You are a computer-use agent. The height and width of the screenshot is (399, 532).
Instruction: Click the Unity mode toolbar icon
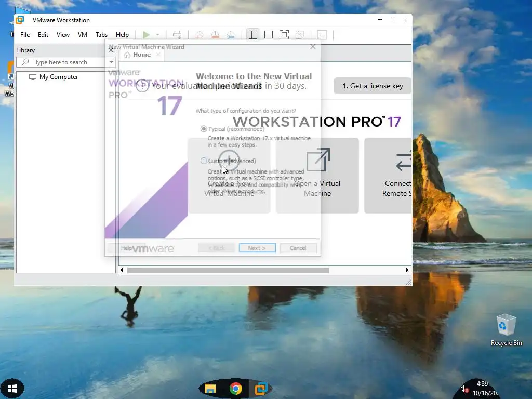[x=300, y=35]
